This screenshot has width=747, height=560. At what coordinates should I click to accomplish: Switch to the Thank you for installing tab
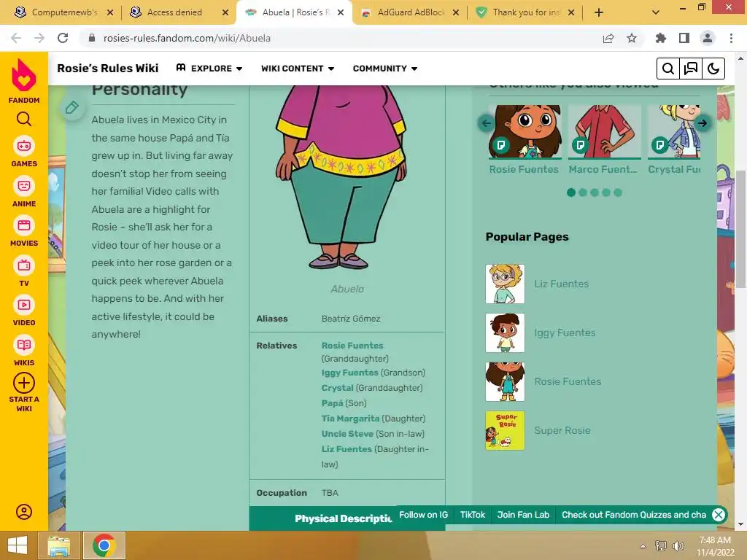click(x=525, y=12)
